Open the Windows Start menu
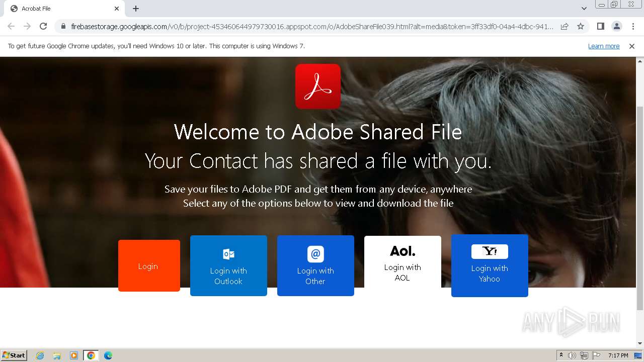The height and width of the screenshot is (362, 644). point(14,355)
